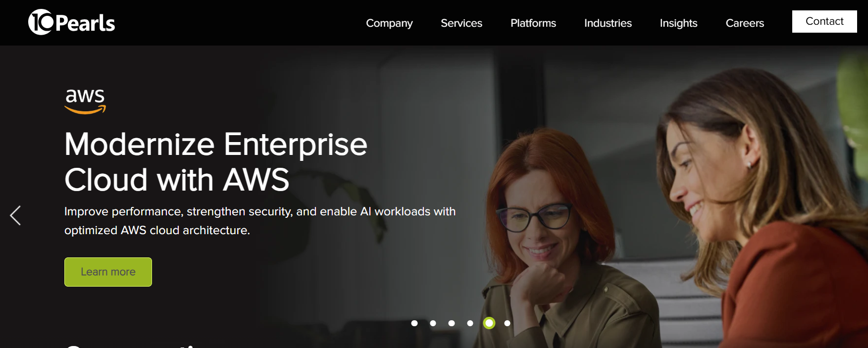Click the green Learn more button
Screen dimensions: 868x348
click(x=108, y=272)
